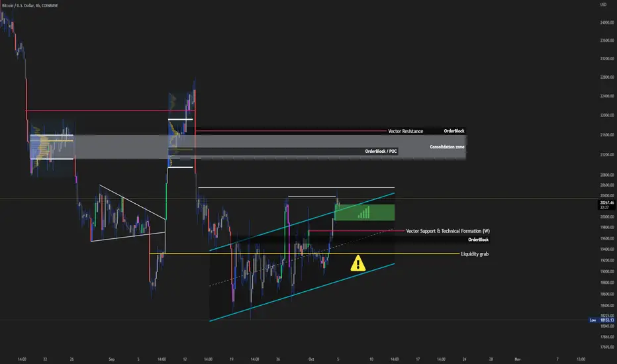Click the Sep label on the time axis
617x364 pixels.
[111, 359]
